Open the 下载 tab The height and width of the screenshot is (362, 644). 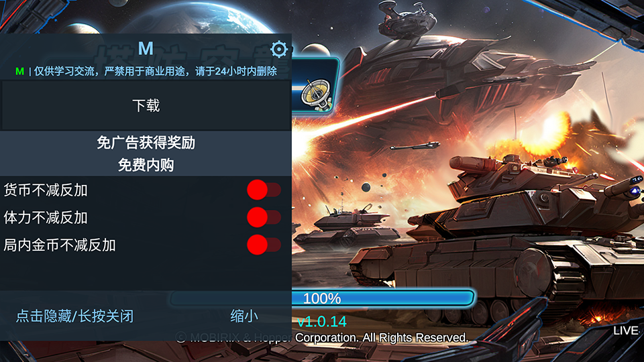pyautogui.click(x=146, y=106)
